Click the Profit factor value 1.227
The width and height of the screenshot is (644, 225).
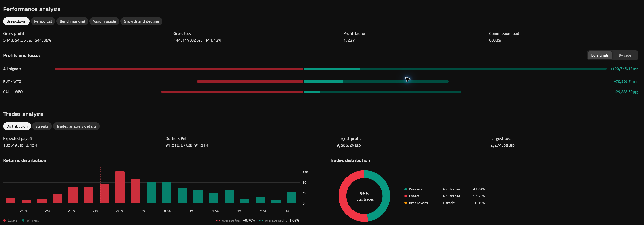pos(349,40)
